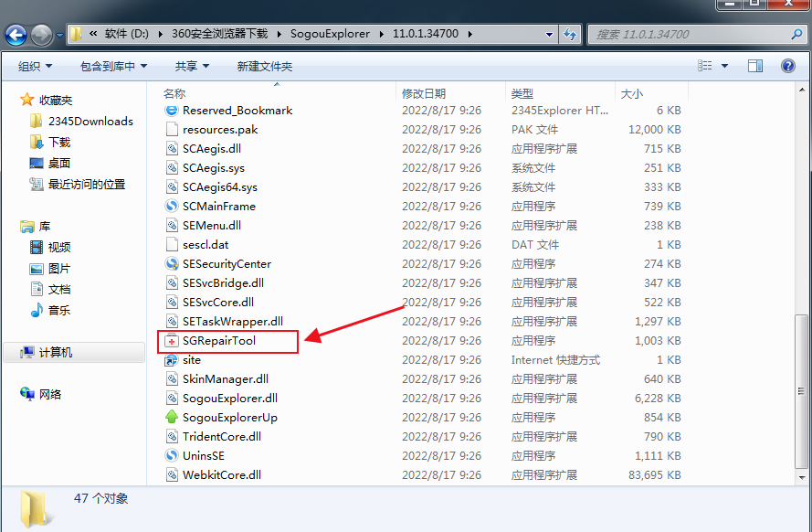The width and height of the screenshot is (812, 532).
Task: Expand the arrow after 11.0.1.34700 breadcrumb
Action: coord(470,34)
